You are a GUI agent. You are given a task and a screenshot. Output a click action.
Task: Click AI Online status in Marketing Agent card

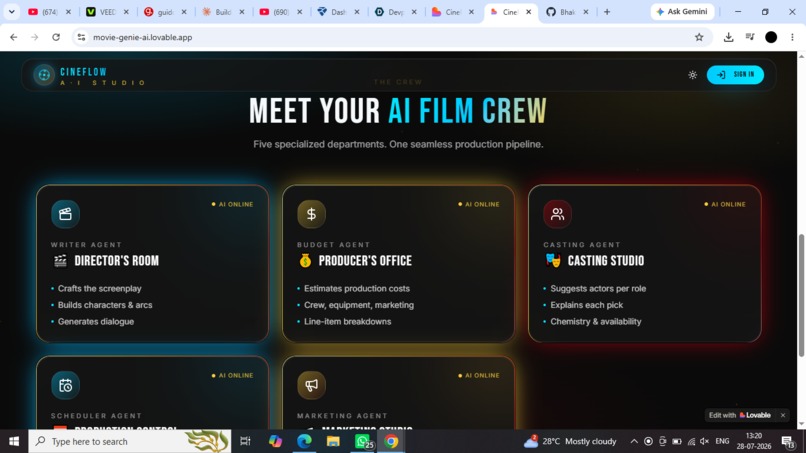tap(479, 375)
